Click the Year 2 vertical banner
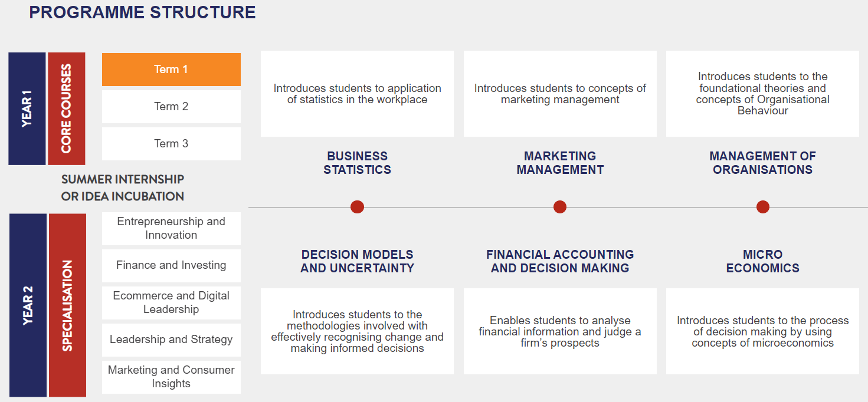This screenshot has height=402, width=868. pyautogui.click(x=28, y=305)
